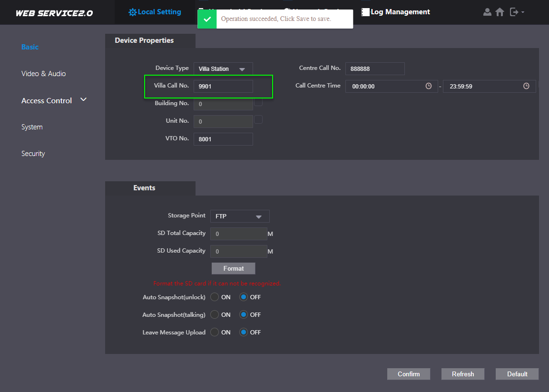Click the user account icon

[487, 12]
